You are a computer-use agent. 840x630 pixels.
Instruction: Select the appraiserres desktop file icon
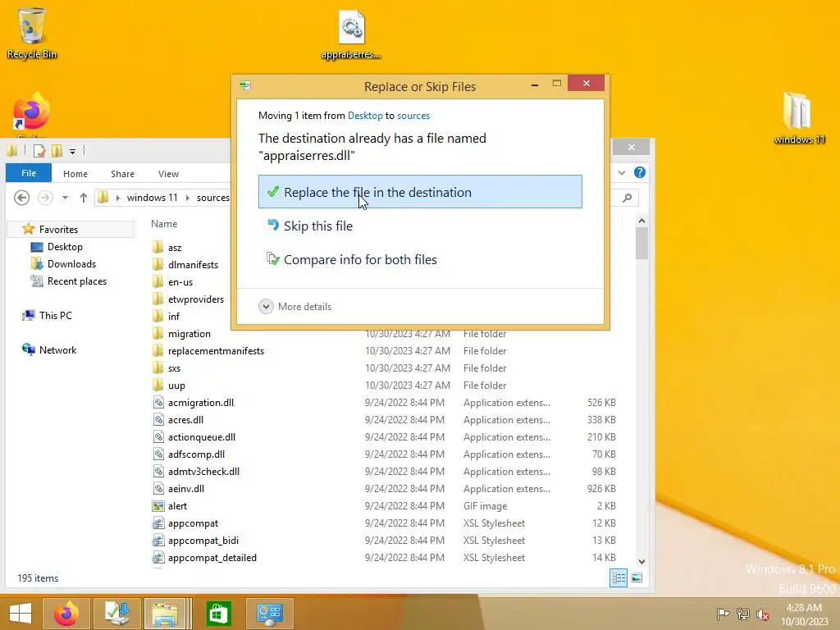pyautogui.click(x=351, y=34)
